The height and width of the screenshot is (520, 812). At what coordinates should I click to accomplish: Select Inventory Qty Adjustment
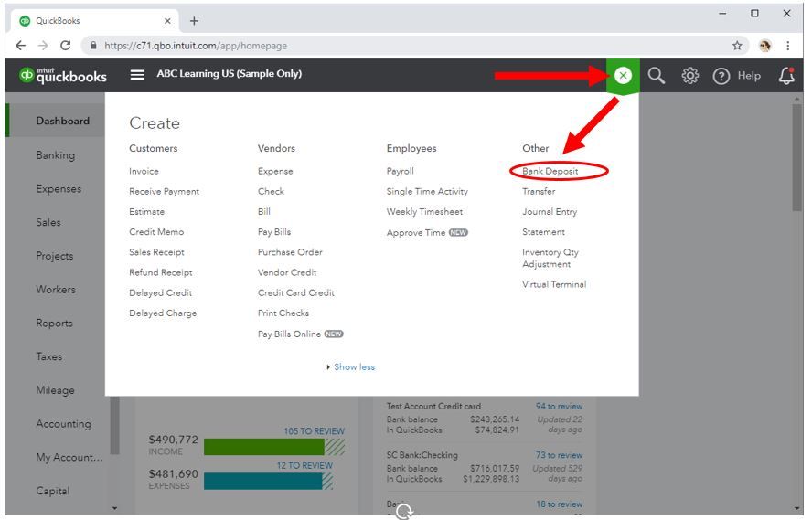pos(550,259)
